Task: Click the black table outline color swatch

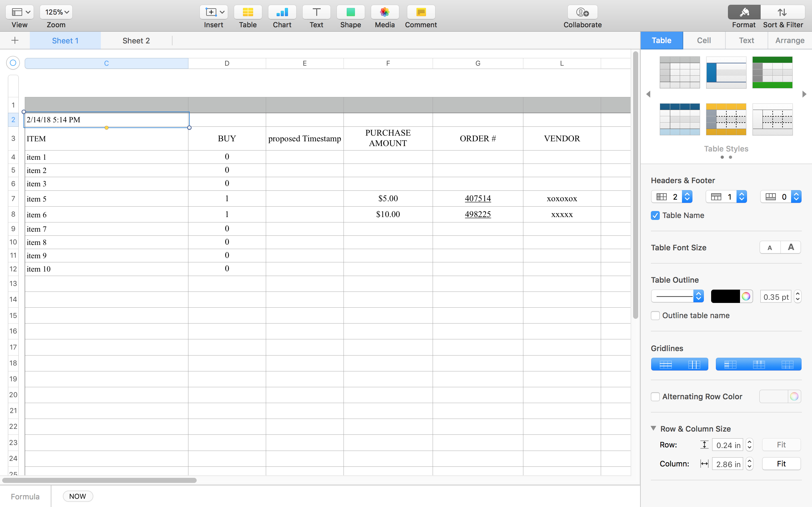Action: click(x=725, y=296)
